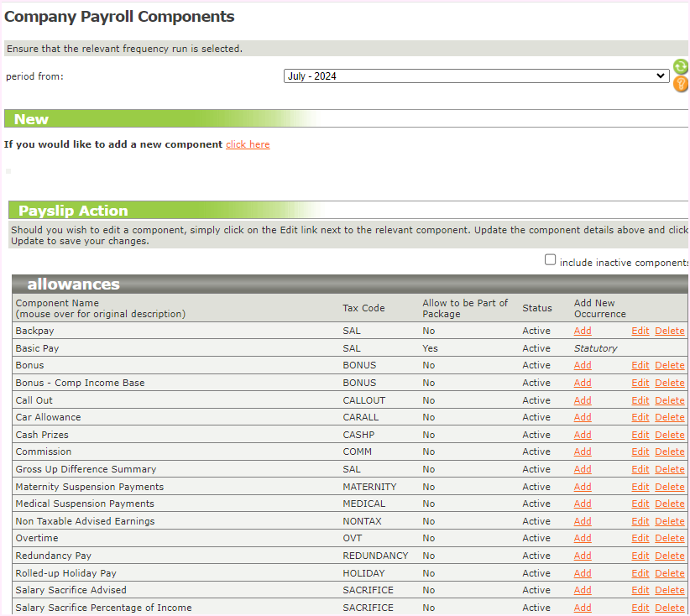
Task: Edit the Bonus component
Action: [x=640, y=365]
